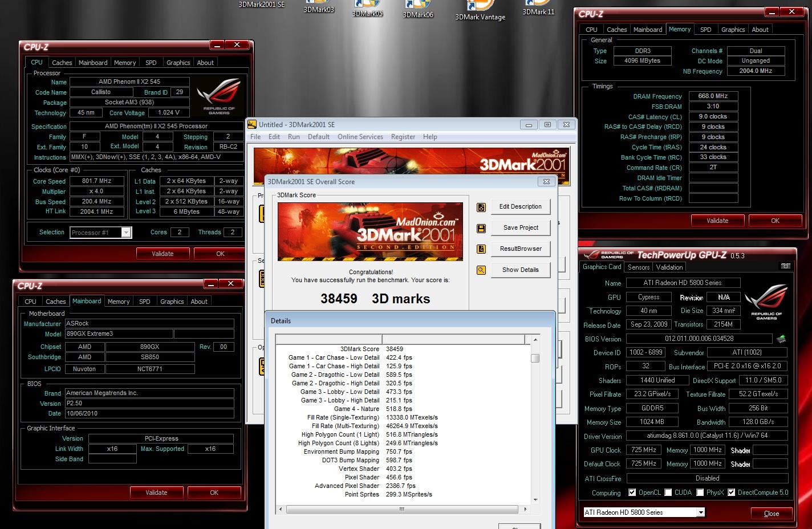Open the Online Services menu
Screen dimensions: 812x529
[360, 137]
